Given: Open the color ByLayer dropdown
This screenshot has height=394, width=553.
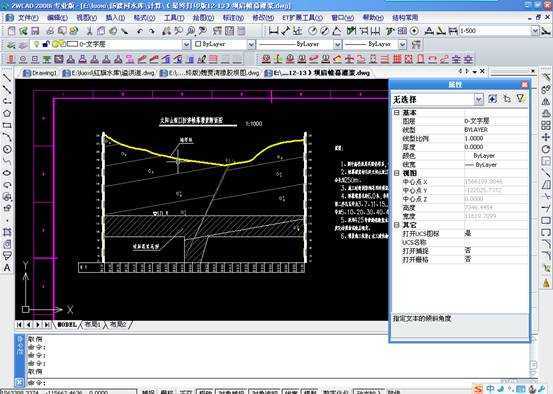Looking at the screenshot, I should 251,44.
